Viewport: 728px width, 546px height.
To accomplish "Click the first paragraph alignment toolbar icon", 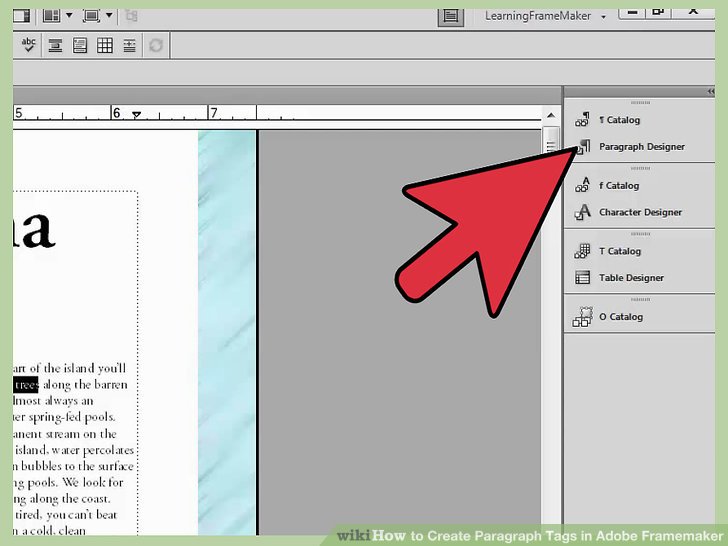I will (56, 46).
